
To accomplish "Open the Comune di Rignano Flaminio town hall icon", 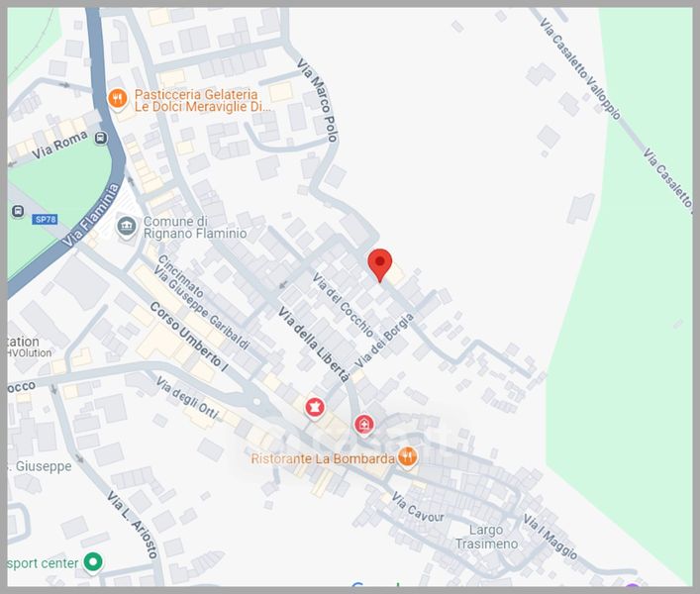I will [127, 228].
